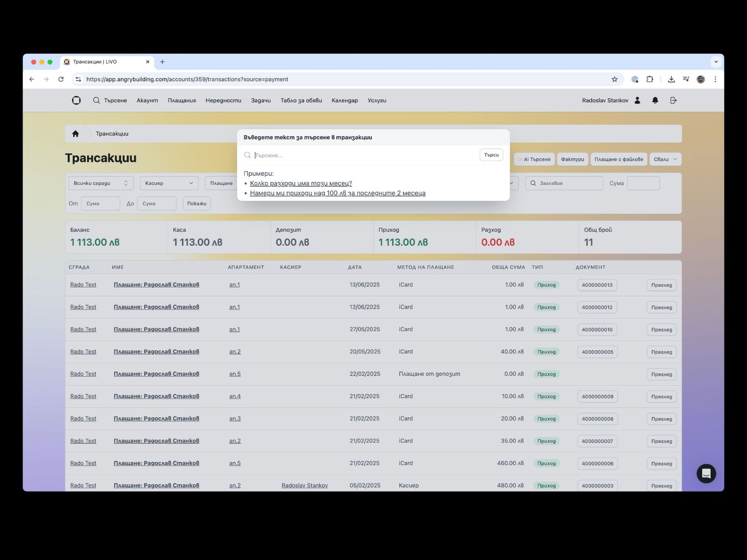Open Нередности menu item
The height and width of the screenshot is (560, 747).
(x=223, y=100)
